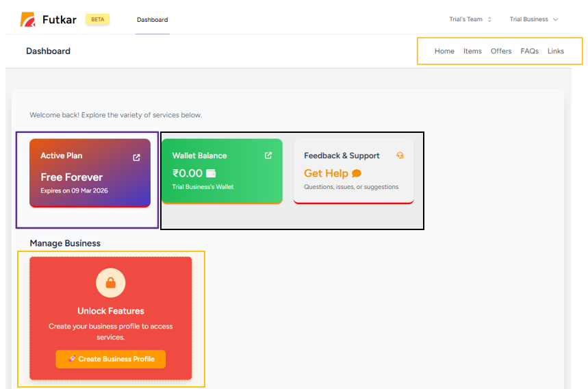The height and width of the screenshot is (389, 588).
Task: Click the Create Business Profile button
Action: 111,359
